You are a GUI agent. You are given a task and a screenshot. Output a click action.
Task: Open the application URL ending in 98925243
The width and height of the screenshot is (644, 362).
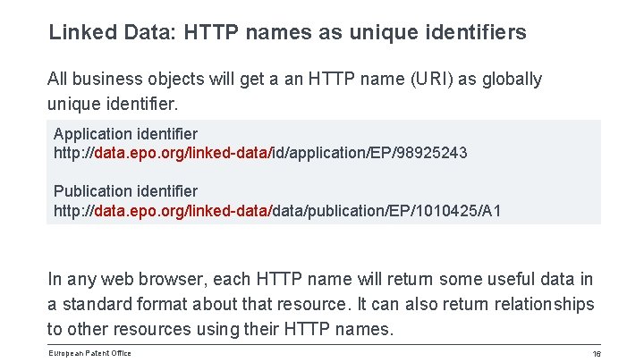pyautogui.click(x=260, y=153)
